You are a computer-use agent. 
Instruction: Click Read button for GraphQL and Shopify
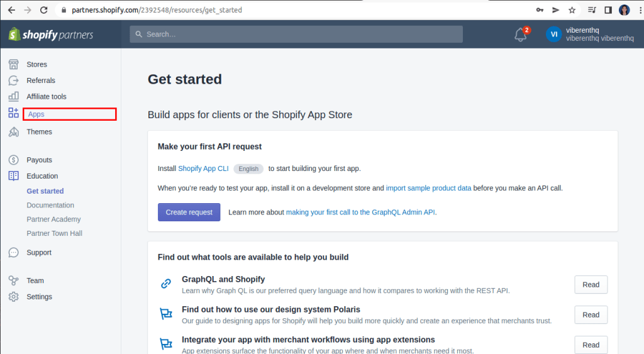pos(591,285)
